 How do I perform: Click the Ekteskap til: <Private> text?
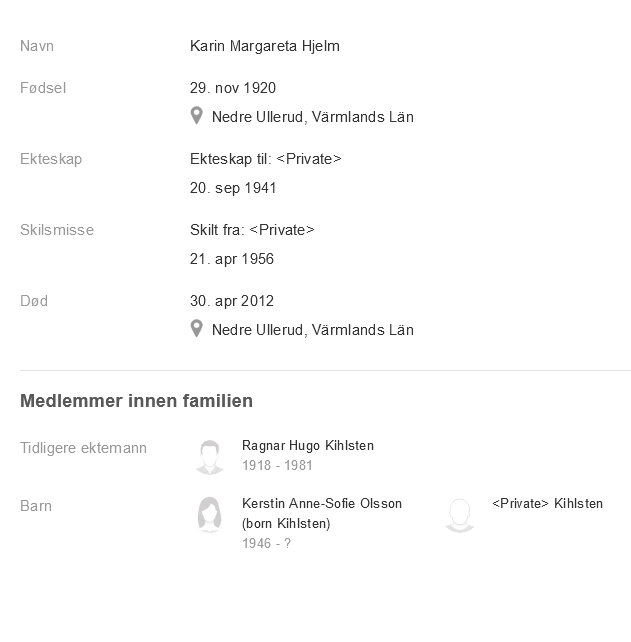click(265, 159)
